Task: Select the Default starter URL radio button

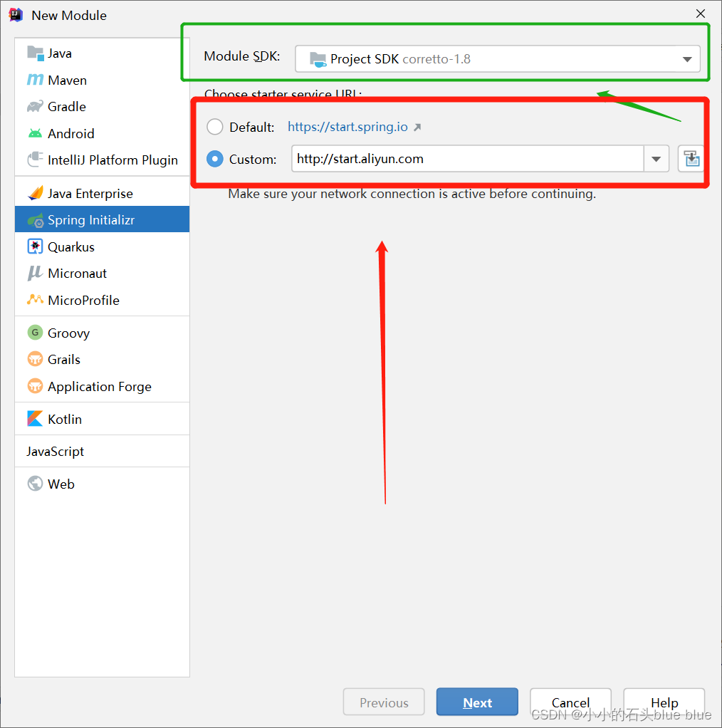Action: click(x=215, y=127)
